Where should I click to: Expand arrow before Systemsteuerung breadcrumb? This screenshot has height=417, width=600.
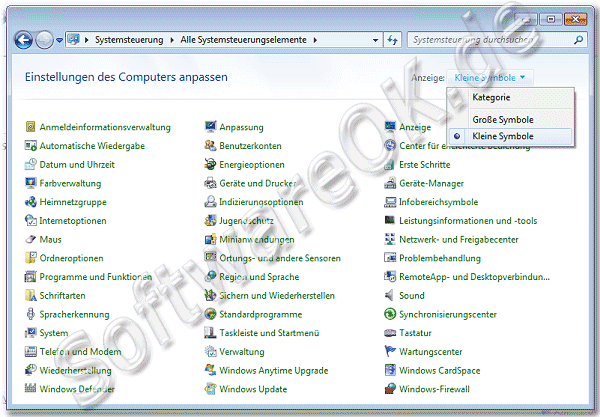86,40
